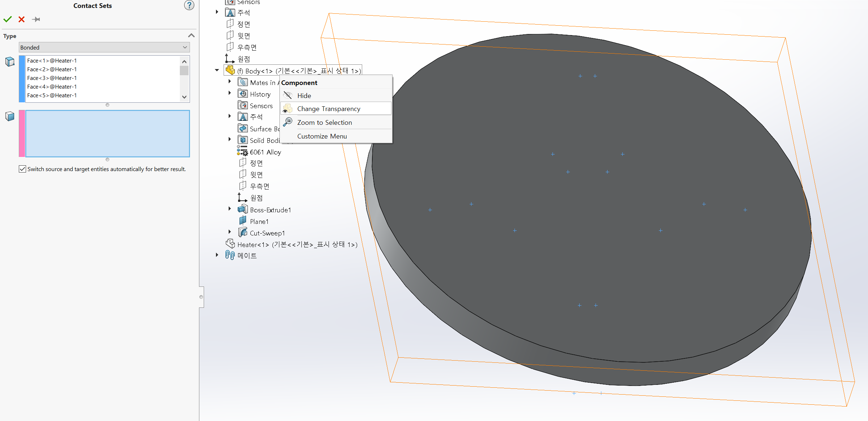Click the panel splitter collapse handle
The width and height of the screenshot is (868, 421).
(201, 297)
